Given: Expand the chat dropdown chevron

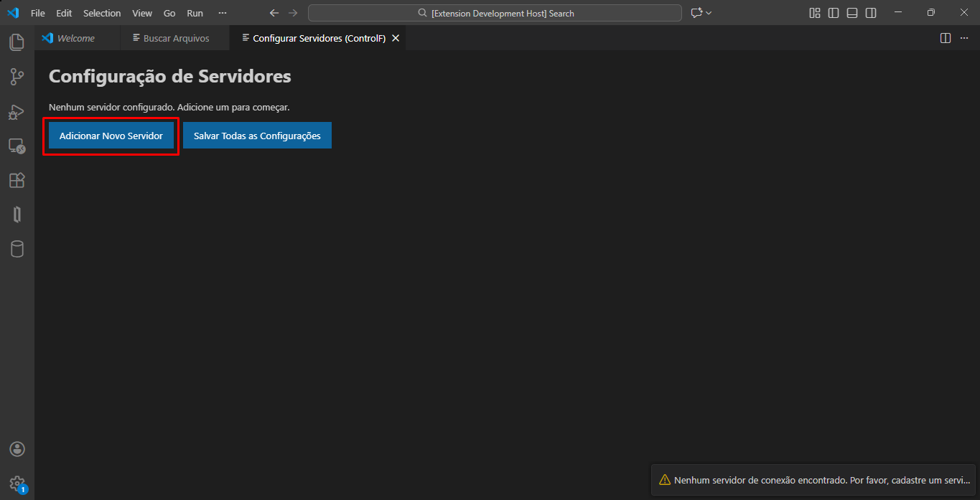Looking at the screenshot, I should pos(709,13).
